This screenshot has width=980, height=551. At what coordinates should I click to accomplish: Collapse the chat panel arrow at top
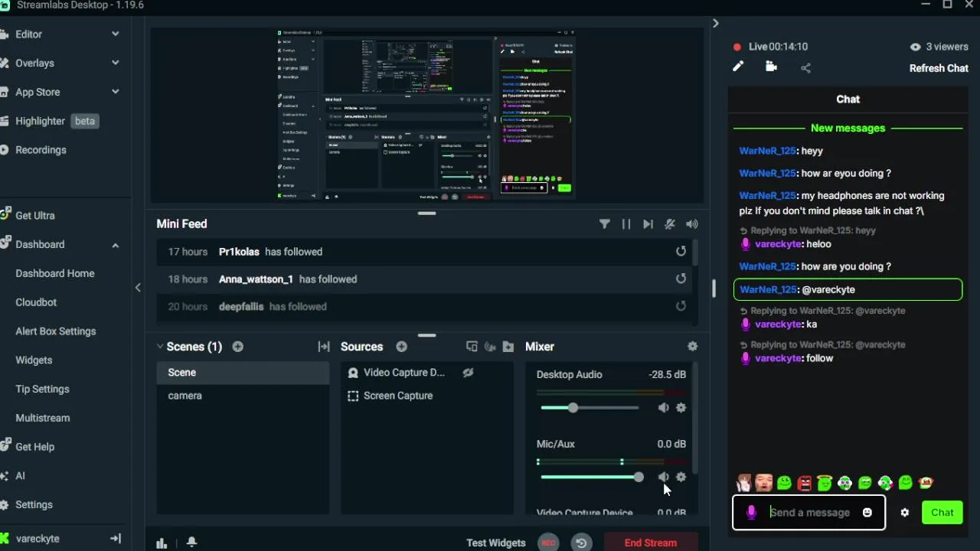[x=715, y=23]
